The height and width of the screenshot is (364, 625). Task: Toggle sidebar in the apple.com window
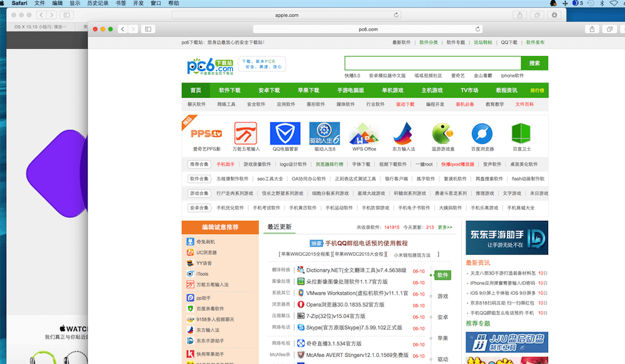click(x=66, y=15)
